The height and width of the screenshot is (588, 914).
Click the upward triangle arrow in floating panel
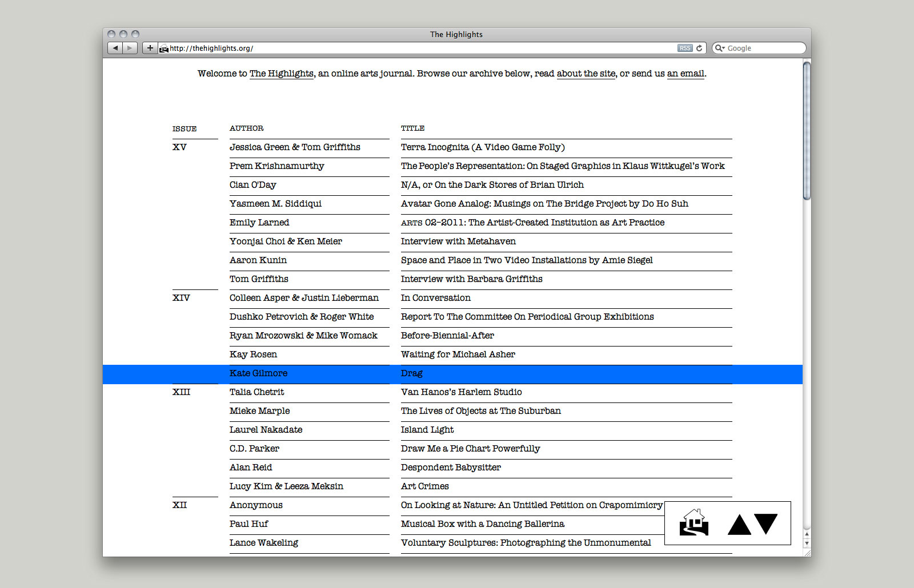tap(739, 525)
